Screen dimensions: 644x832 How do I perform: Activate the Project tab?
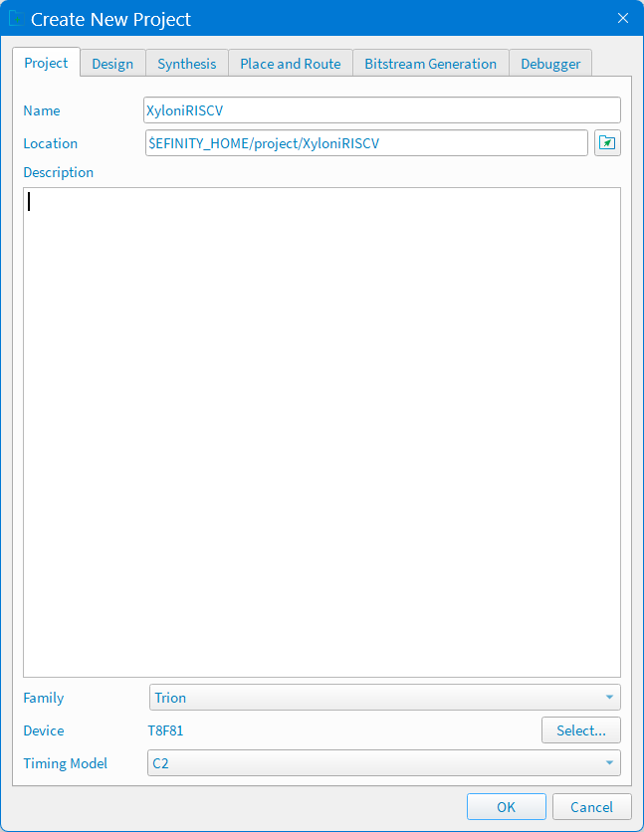pyautogui.click(x=46, y=63)
